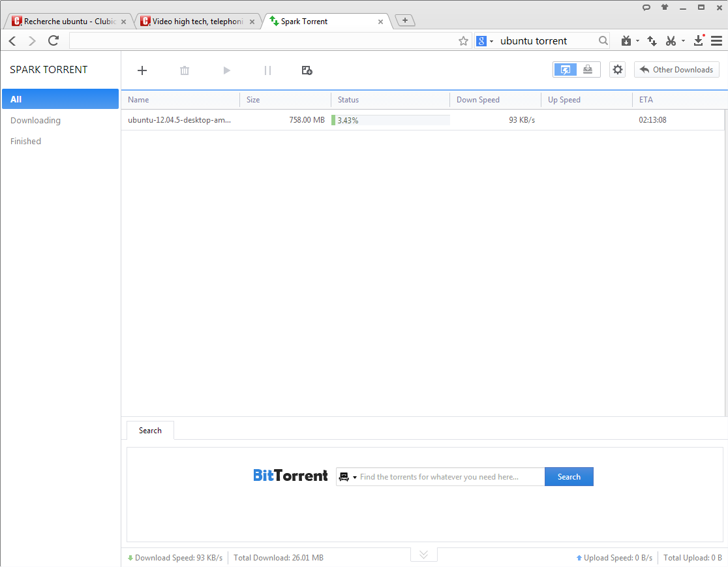
Task: Click Upload Speed status bar entry
Action: point(614,558)
